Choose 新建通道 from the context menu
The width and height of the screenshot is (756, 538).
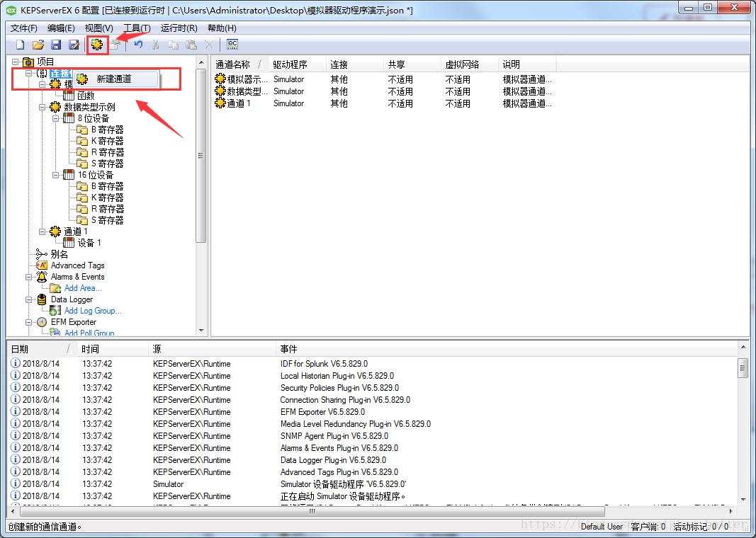coord(115,79)
